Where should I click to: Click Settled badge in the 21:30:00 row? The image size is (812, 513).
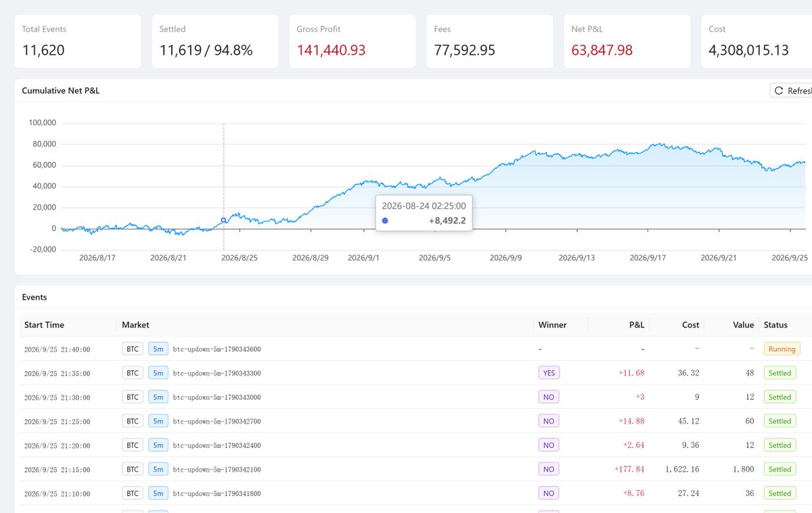(780, 397)
